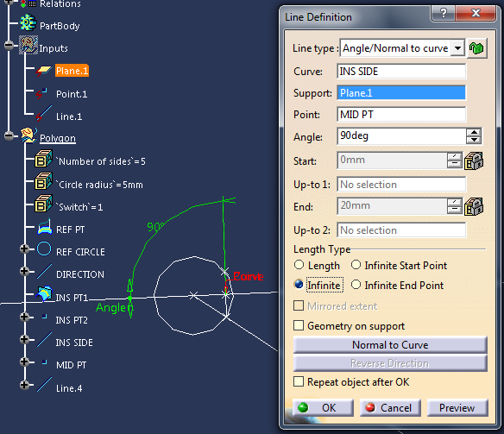Open the Line type dropdown
This screenshot has width=504, height=434.
(x=457, y=48)
